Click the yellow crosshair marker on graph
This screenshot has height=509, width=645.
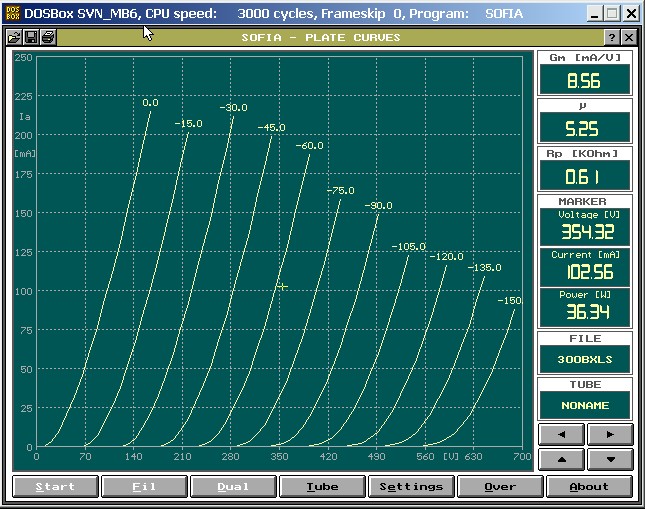[x=282, y=287]
